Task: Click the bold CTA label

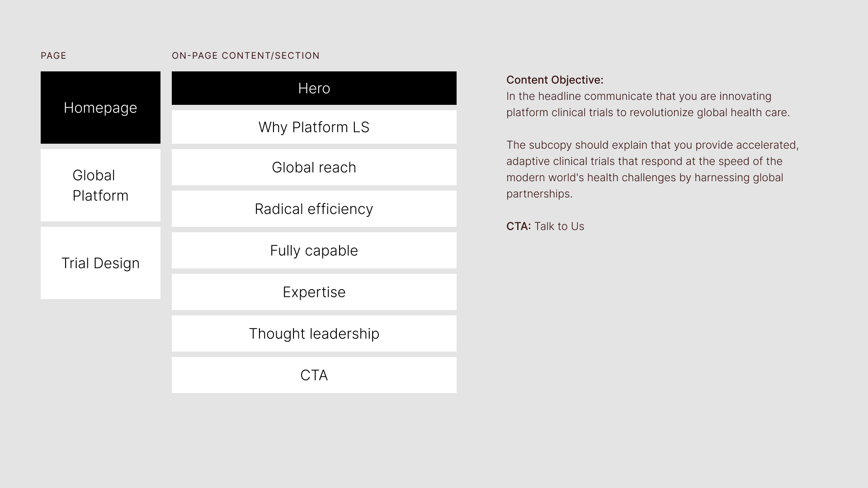Action: tap(519, 226)
